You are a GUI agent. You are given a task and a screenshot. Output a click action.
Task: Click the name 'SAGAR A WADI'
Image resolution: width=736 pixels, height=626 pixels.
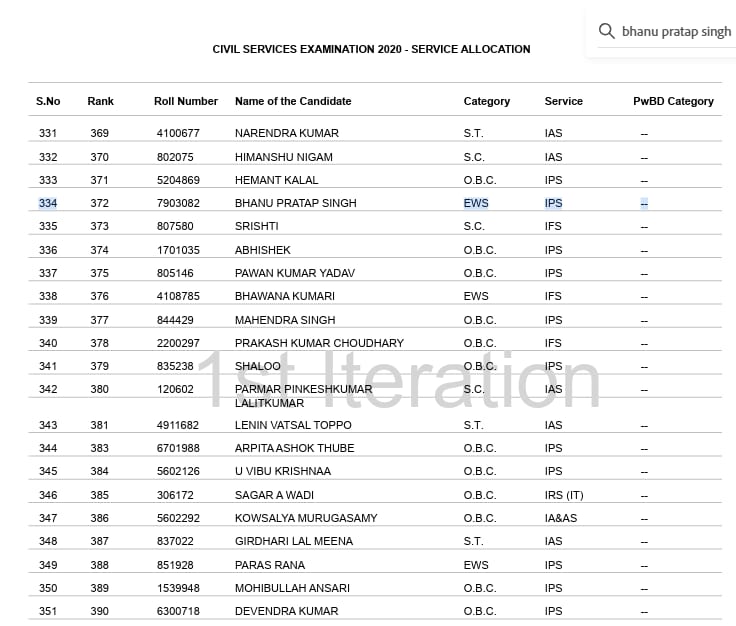(274, 495)
